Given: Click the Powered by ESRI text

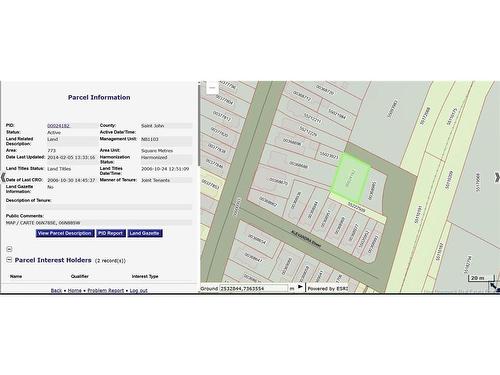Looking at the screenshot, I should (x=328, y=288).
